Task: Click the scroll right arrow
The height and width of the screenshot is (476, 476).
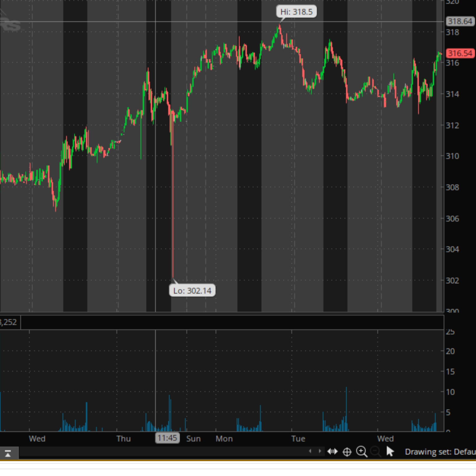Action: coord(320,451)
